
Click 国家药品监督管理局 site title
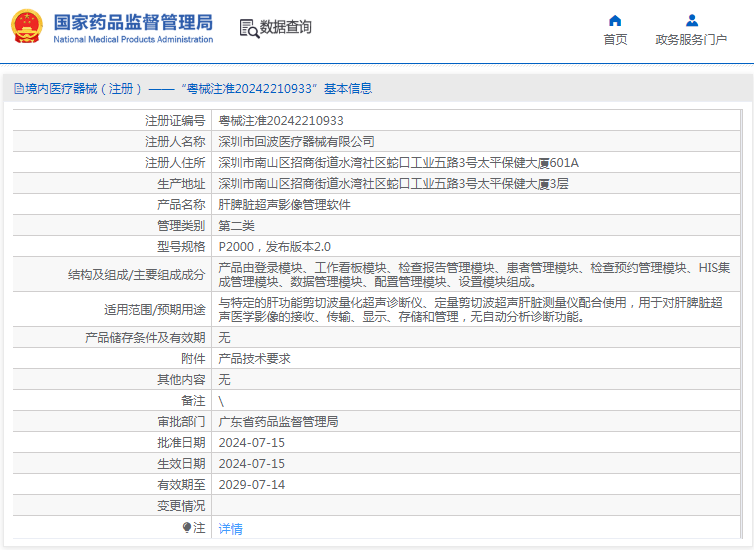click(x=133, y=23)
